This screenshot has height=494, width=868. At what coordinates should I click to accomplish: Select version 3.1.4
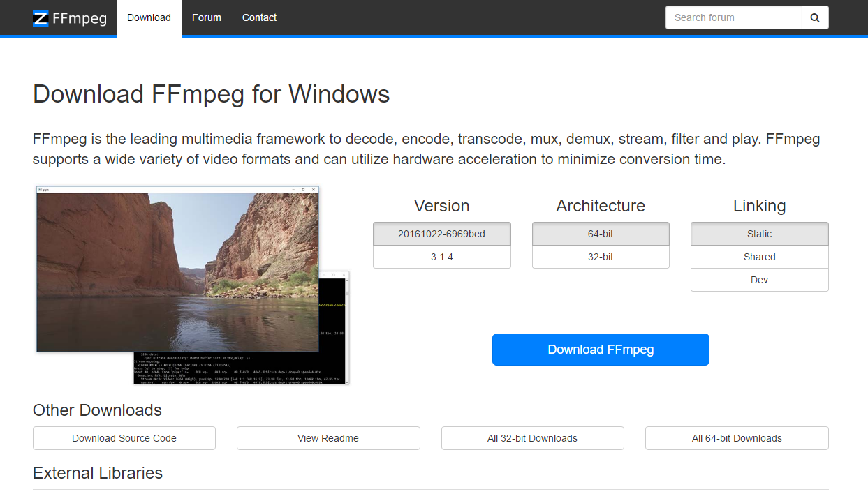click(442, 257)
